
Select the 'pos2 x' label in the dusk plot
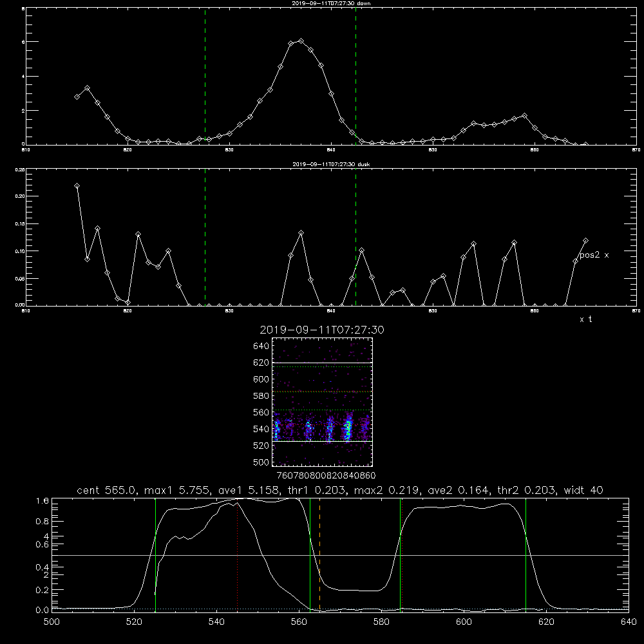[594, 255]
